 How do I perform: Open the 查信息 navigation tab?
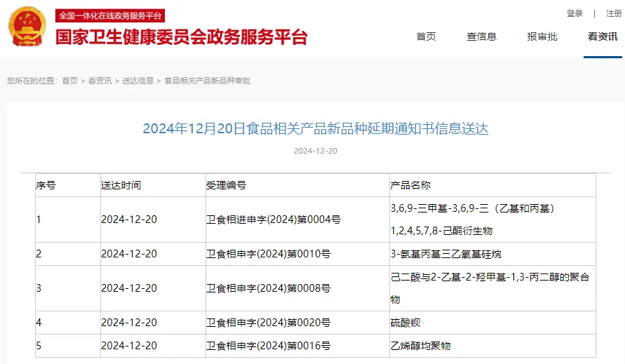coord(481,36)
